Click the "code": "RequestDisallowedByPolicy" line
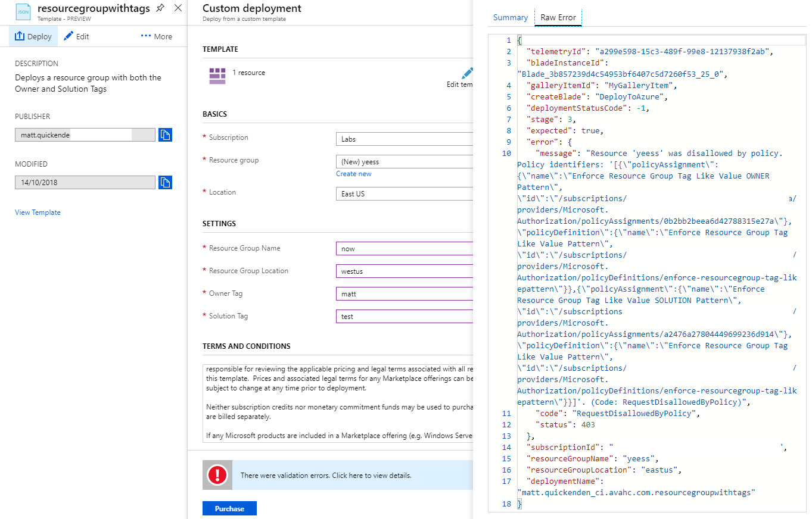This screenshot has height=519, width=812. [x=617, y=413]
